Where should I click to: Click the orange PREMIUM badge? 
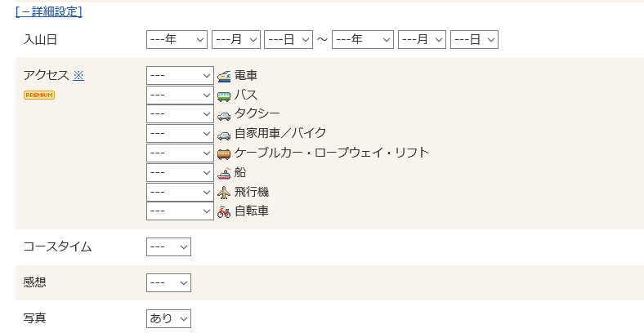pos(39,95)
